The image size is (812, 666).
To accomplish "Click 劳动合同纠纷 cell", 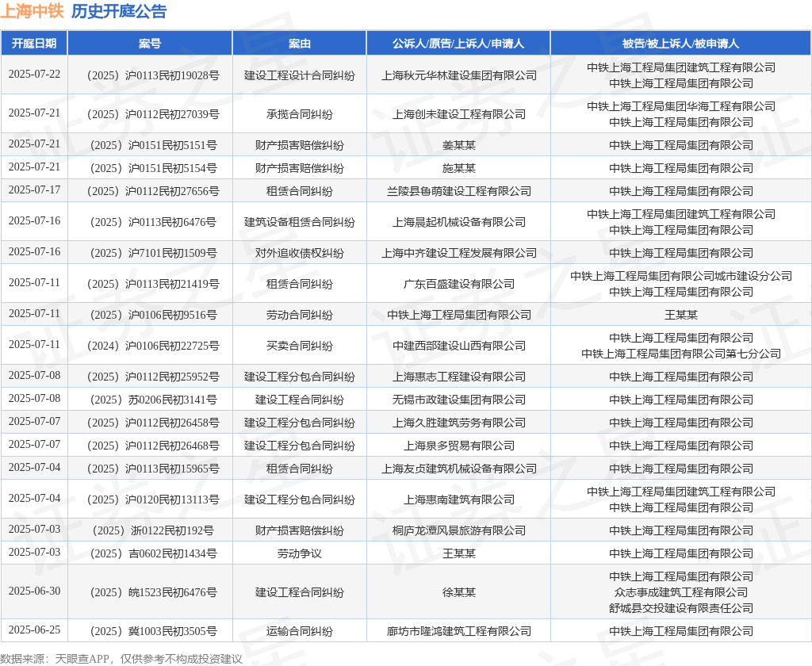I will click(x=299, y=315).
